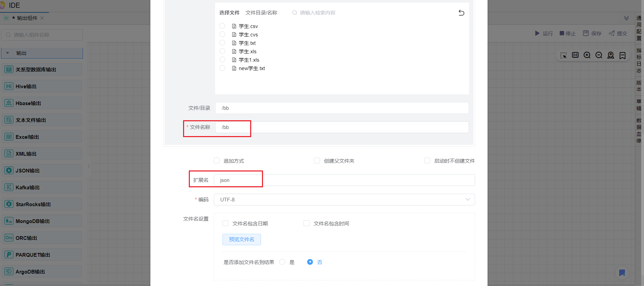
Task: Select the 学生.csv file radio button
Action: pyautogui.click(x=222, y=26)
